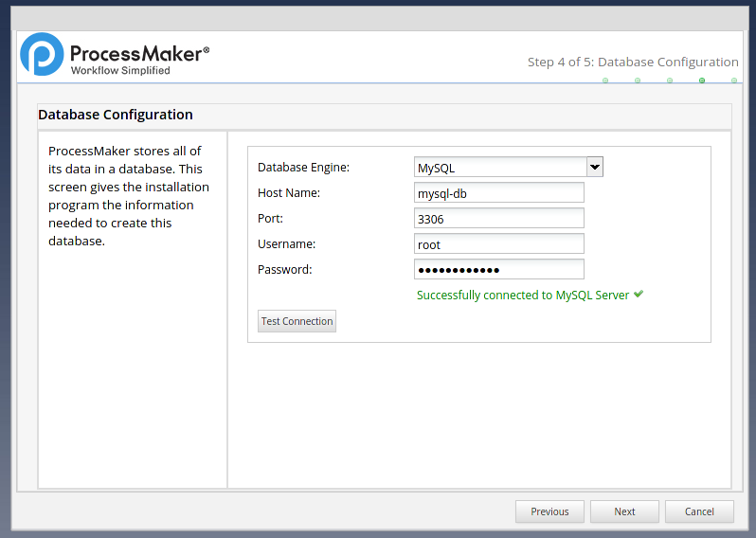Click the 'Workflow Simplified' tagline
756x538 pixels.
pos(120,70)
